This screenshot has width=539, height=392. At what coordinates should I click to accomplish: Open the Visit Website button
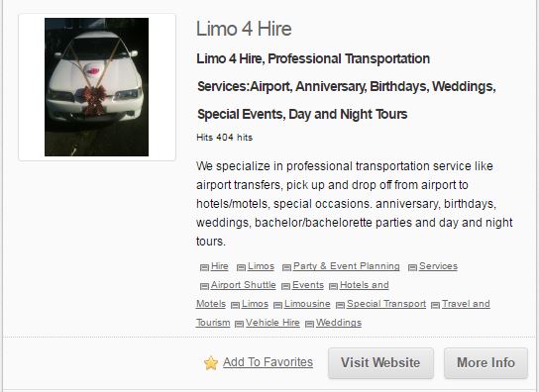380,362
